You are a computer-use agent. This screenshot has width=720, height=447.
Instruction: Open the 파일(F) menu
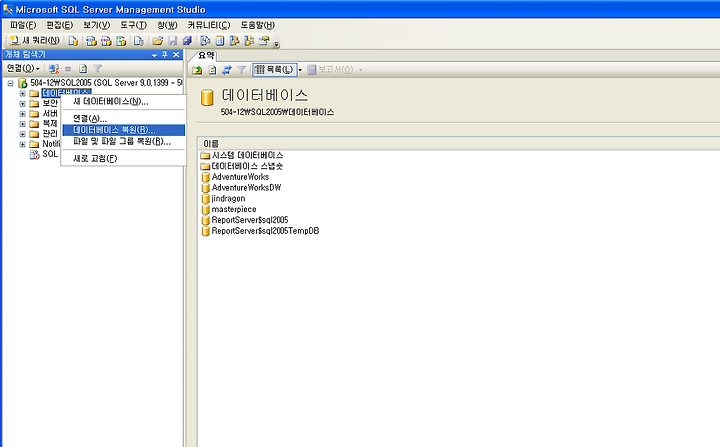pos(22,25)
